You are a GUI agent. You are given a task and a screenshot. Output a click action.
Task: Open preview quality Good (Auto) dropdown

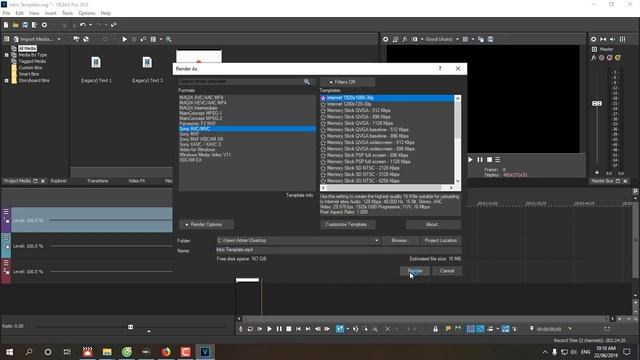pos(457,39)
